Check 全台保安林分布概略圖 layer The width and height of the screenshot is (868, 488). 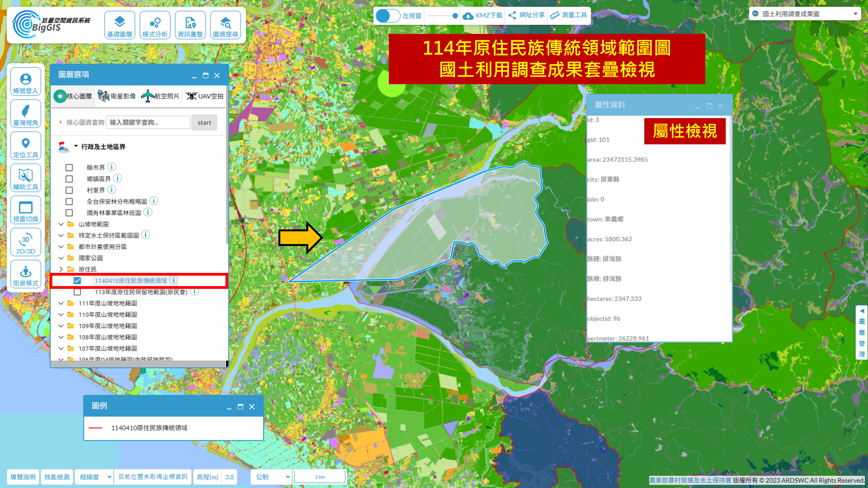coord(69,201)
